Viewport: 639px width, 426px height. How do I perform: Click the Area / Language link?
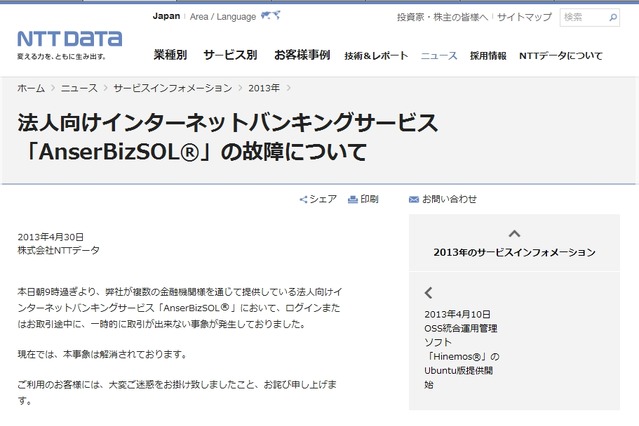(x=223, y=17)
